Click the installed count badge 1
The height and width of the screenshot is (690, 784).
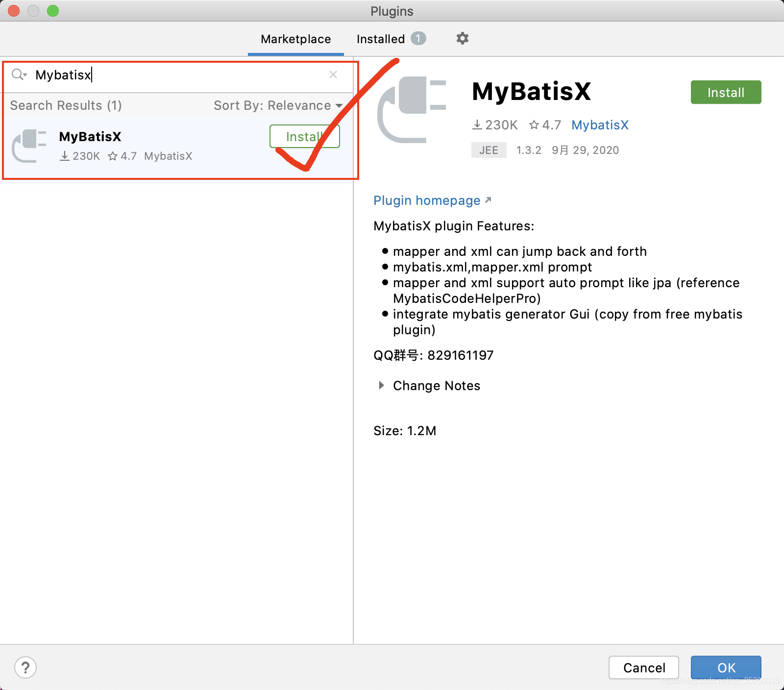[418, 38]
